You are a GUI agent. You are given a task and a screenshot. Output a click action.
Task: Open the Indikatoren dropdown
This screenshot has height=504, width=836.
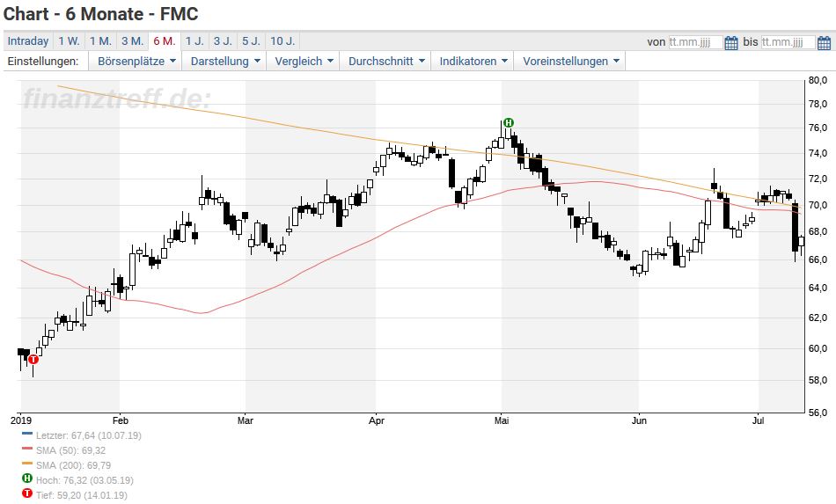click(473, 62)
